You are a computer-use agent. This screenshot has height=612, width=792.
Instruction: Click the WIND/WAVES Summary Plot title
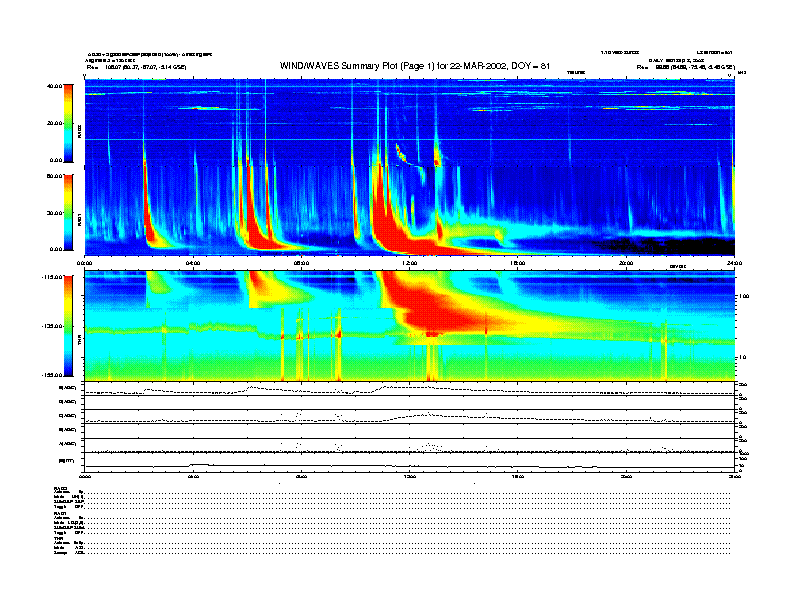tap(415, 66)
